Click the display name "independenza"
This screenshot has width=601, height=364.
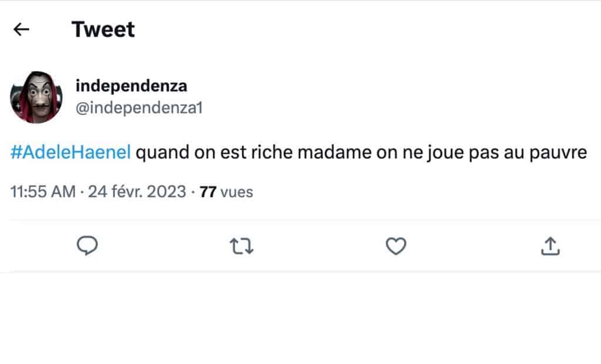coord(131,86)
